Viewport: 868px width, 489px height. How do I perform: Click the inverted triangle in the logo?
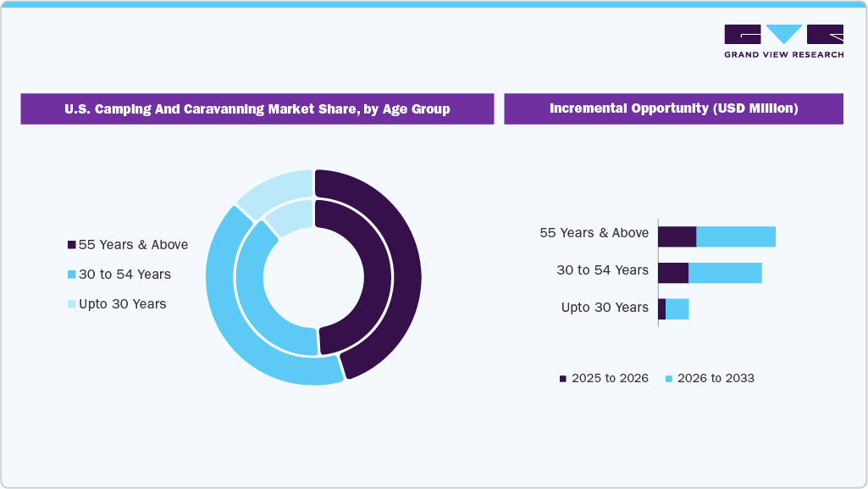[783, 35]
